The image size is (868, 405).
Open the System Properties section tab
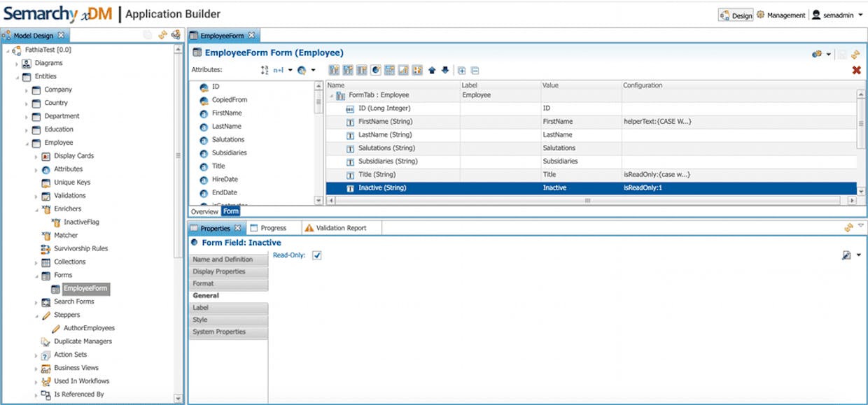[x=229, y=332]
